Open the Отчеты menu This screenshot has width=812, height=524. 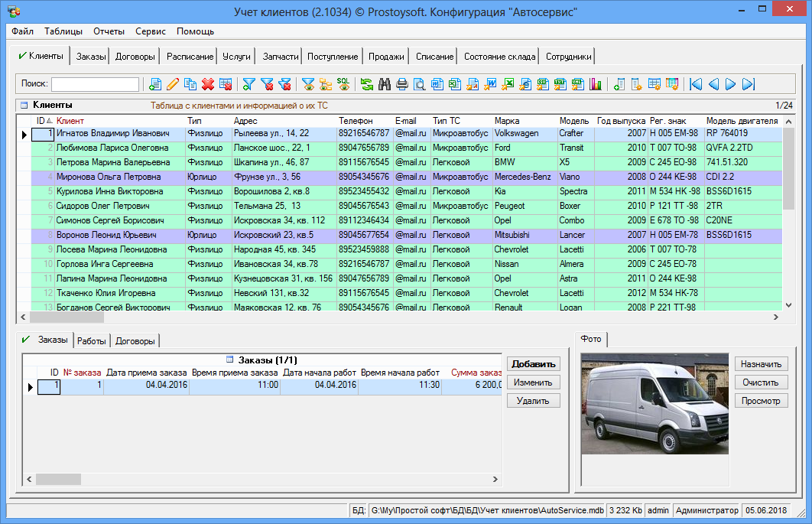pyautogui.click(x=109, y=31)
